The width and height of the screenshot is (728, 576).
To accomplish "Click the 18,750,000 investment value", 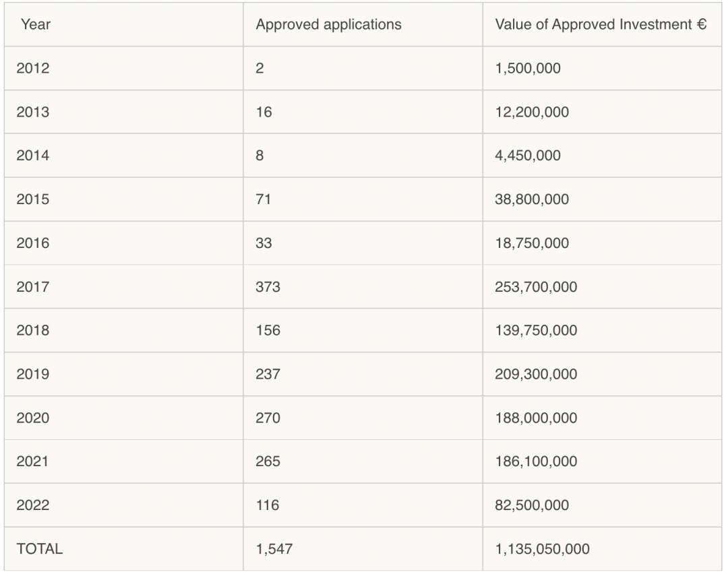I will (532, 243).
